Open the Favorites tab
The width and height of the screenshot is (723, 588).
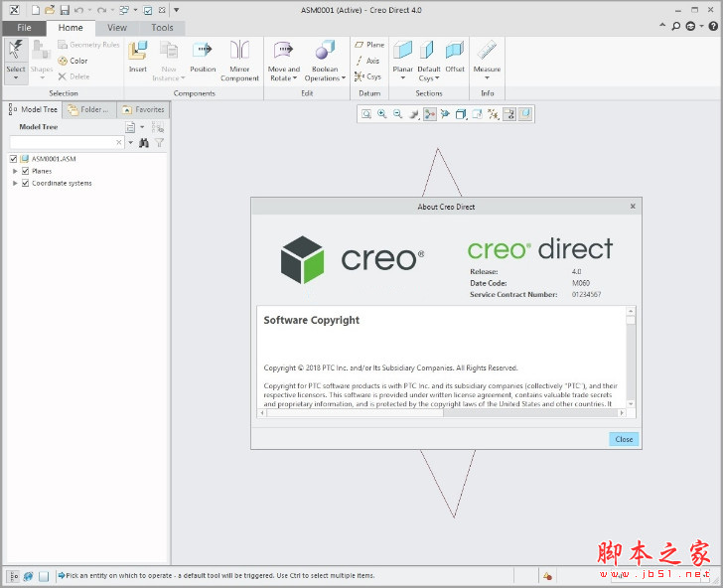coord(143,110)
